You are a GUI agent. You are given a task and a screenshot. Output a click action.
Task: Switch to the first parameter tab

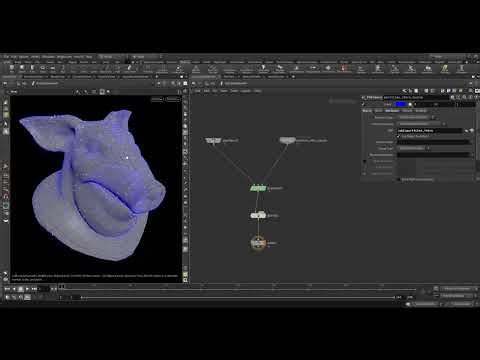[x=367, y=111]
